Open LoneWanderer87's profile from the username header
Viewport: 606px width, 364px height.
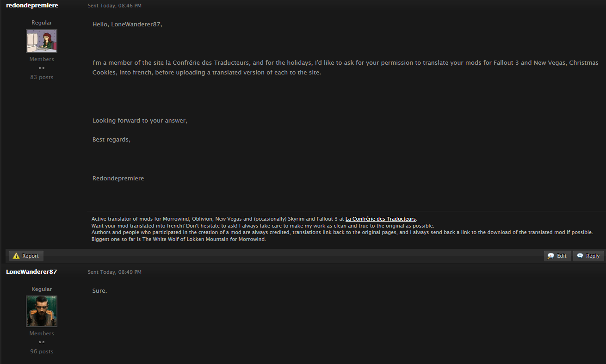tap(31, 272)
